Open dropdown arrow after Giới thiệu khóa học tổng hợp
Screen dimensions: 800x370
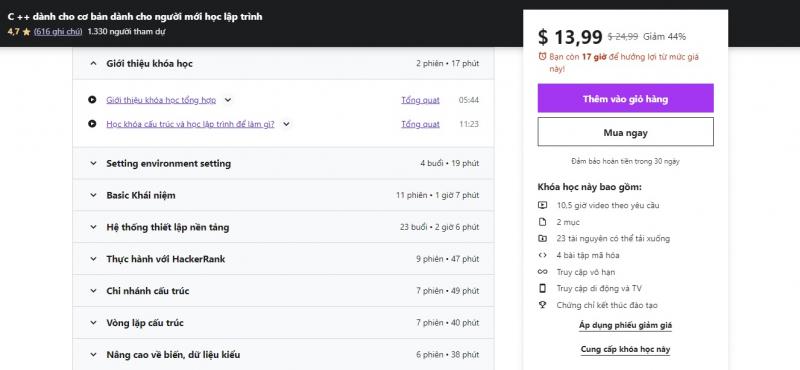pyautogui.click(x=228, y=100)
